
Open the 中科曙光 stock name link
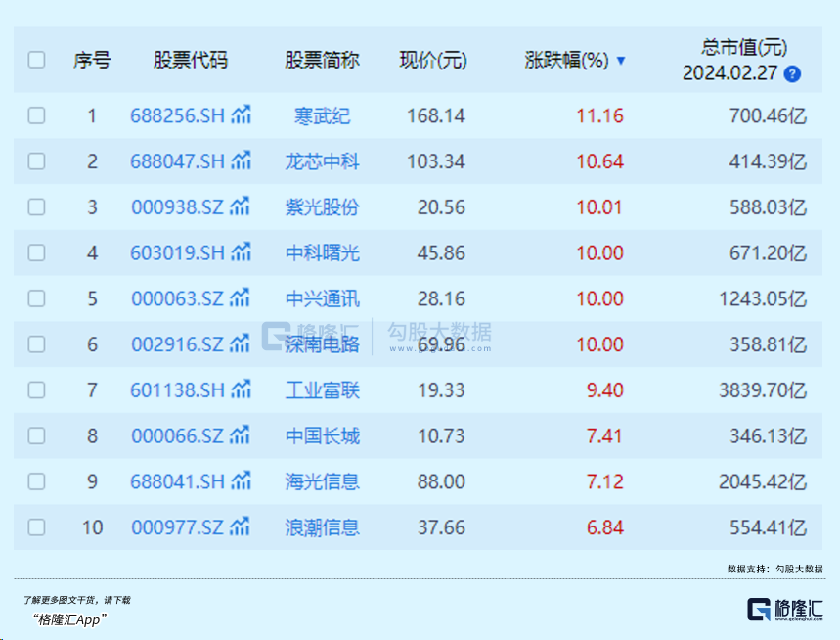pyautogui.click(x=322, y=253)
